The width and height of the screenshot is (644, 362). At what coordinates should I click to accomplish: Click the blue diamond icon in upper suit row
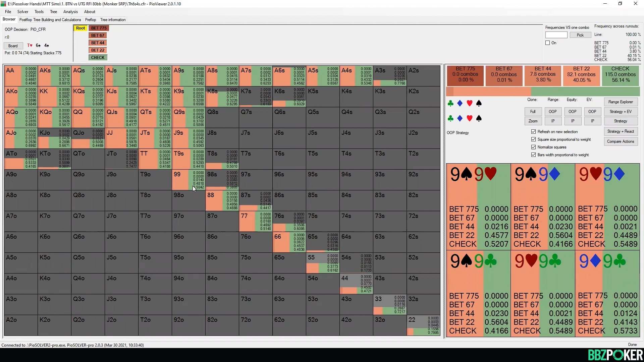point(460,104)
